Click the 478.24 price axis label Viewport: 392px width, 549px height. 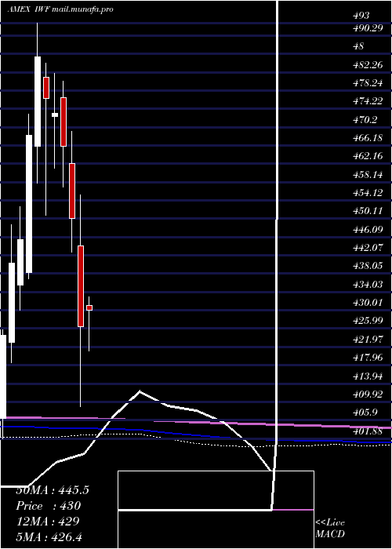(368, 83)
